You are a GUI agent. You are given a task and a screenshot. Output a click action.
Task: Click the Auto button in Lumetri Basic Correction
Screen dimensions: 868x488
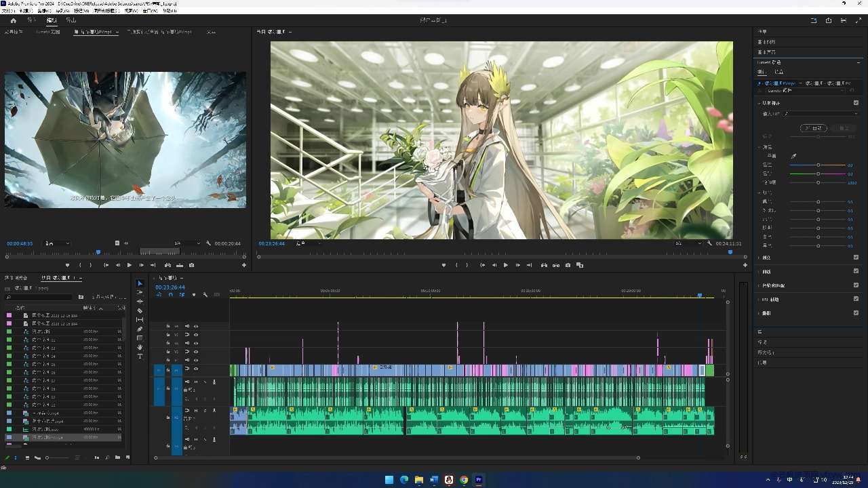click(x=813, y=128)
